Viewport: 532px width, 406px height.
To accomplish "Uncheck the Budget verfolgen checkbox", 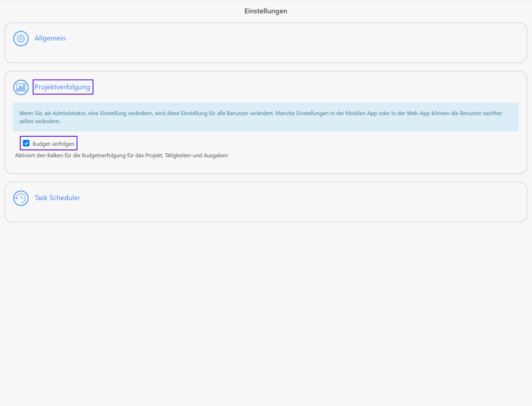I will 26,143.
